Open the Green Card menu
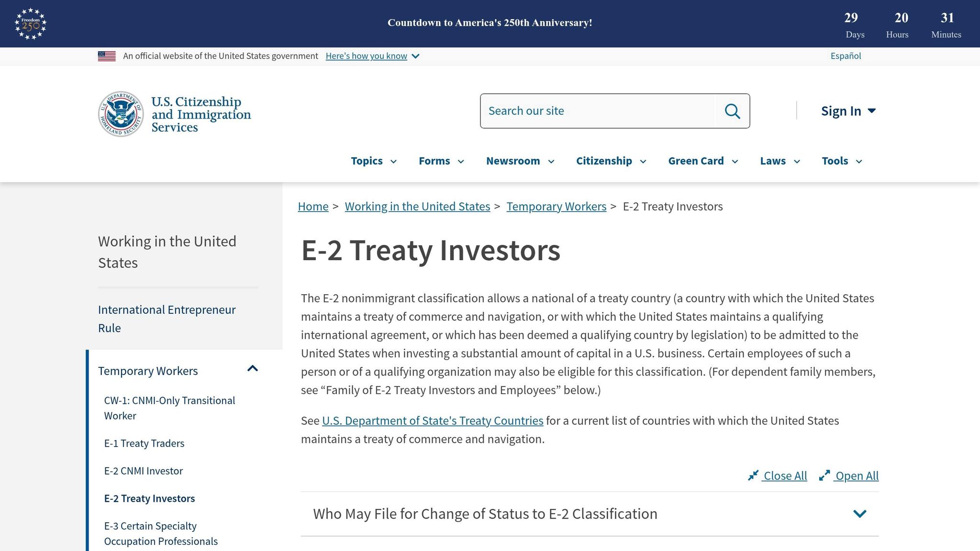This screenshot has height=551, width=980. coord(703,161)
